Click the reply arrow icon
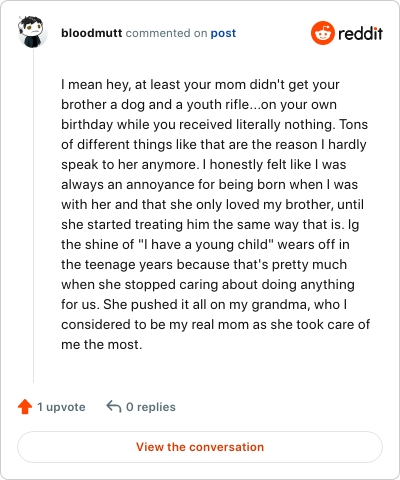This screenshot has width=400, height=480. 114,407
